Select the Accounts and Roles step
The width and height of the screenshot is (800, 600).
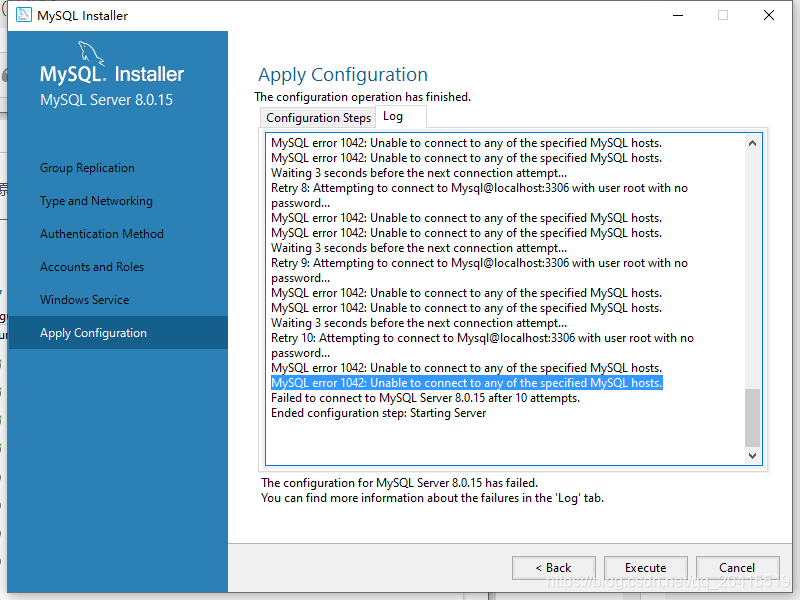point(92,267)
